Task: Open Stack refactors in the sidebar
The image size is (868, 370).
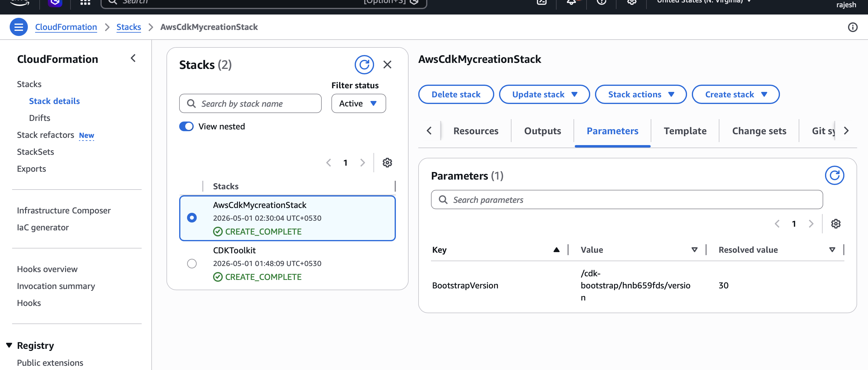Action: pyautogui.click(x=45, y=135)
